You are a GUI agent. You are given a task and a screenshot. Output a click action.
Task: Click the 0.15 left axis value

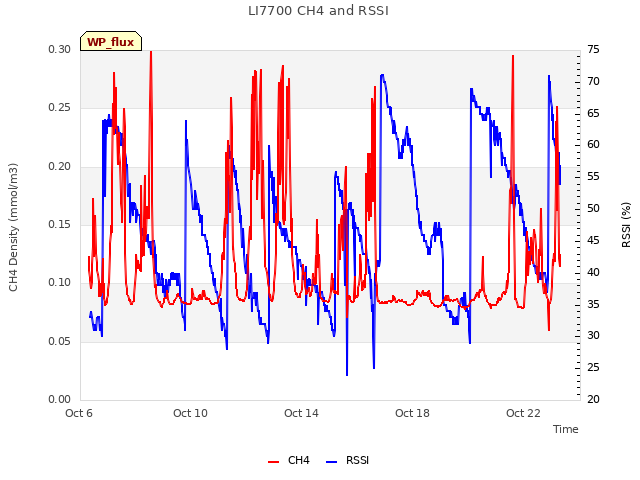(x=60, y=224)
